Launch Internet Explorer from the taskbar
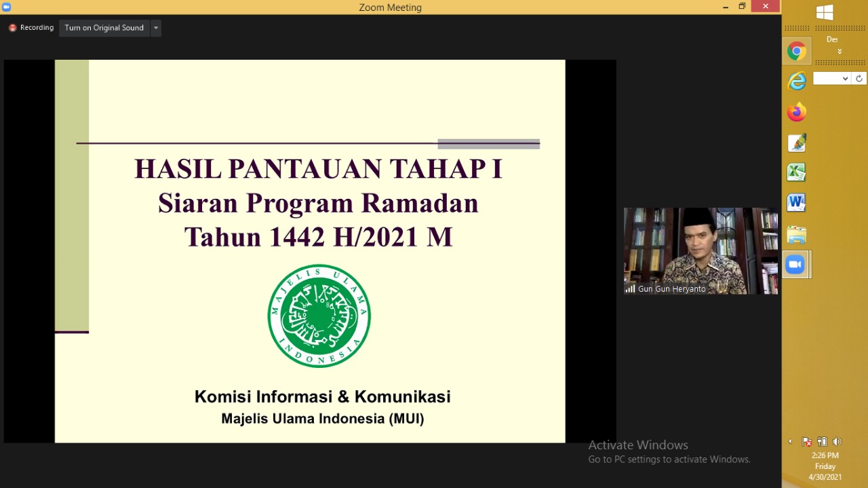Viewport: 868px width, 488px height. pos(796,81)
